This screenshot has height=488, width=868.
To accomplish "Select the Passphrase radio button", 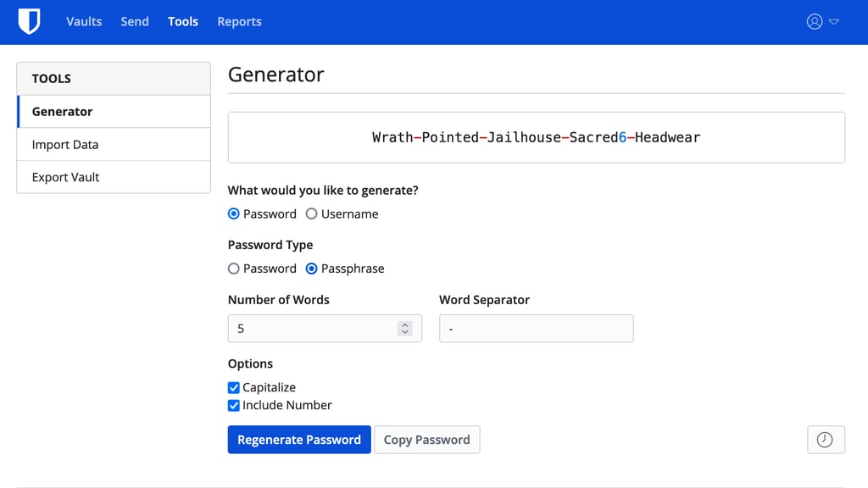I will pyautogui.click(x=312, y=269).
